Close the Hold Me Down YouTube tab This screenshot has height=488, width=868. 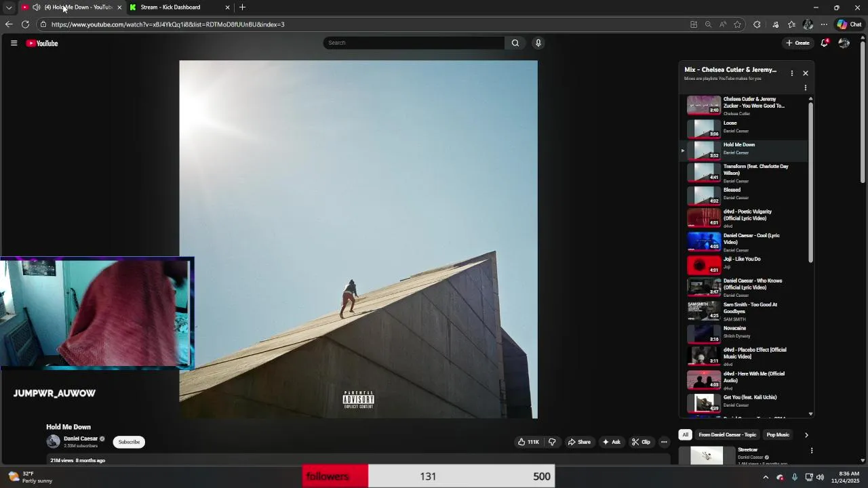[119, 7]
